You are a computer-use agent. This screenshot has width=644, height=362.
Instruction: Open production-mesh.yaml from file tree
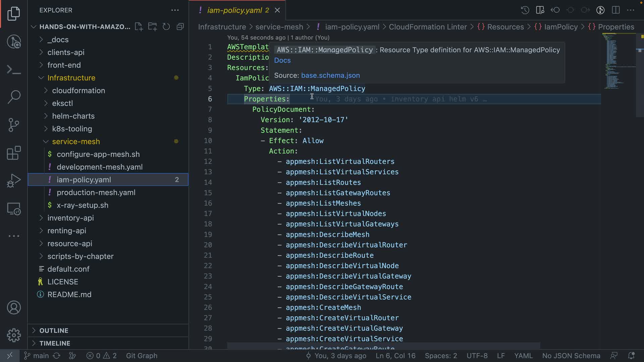(96, 192)
